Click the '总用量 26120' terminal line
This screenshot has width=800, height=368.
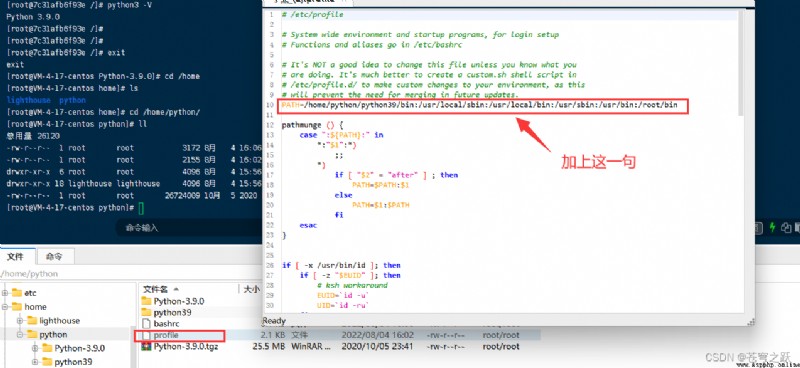(x=33, y=136)
